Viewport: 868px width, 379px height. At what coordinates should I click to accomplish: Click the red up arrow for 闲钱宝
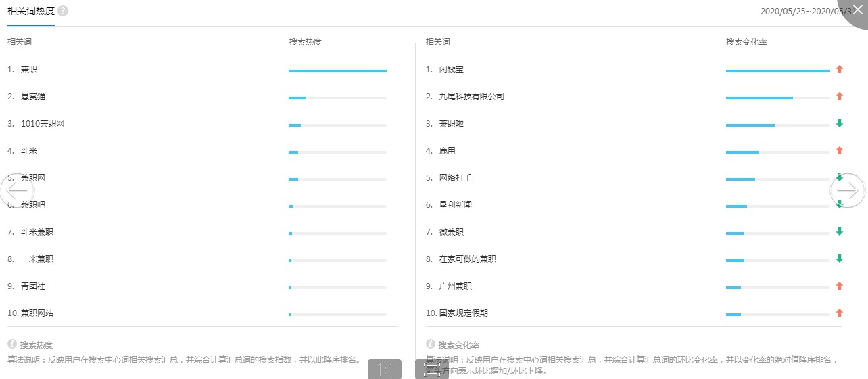tap(840, 69)
